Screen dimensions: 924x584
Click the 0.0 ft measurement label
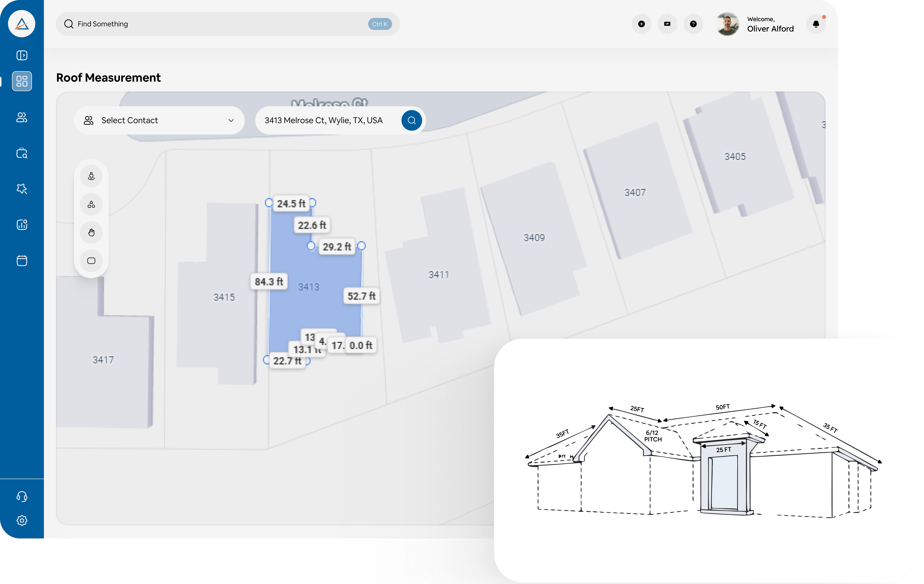coord(361,346)
